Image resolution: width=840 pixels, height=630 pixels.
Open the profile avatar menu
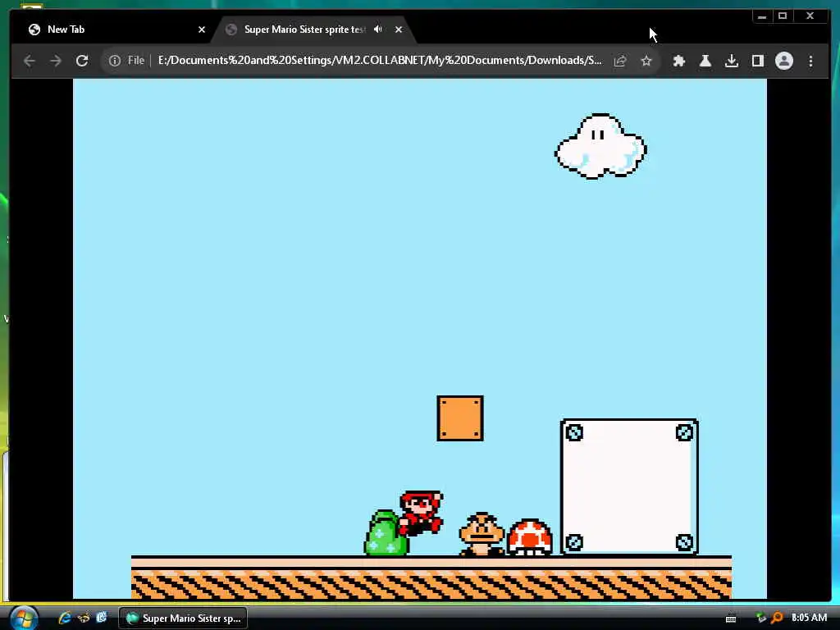[x=783, y=61]
